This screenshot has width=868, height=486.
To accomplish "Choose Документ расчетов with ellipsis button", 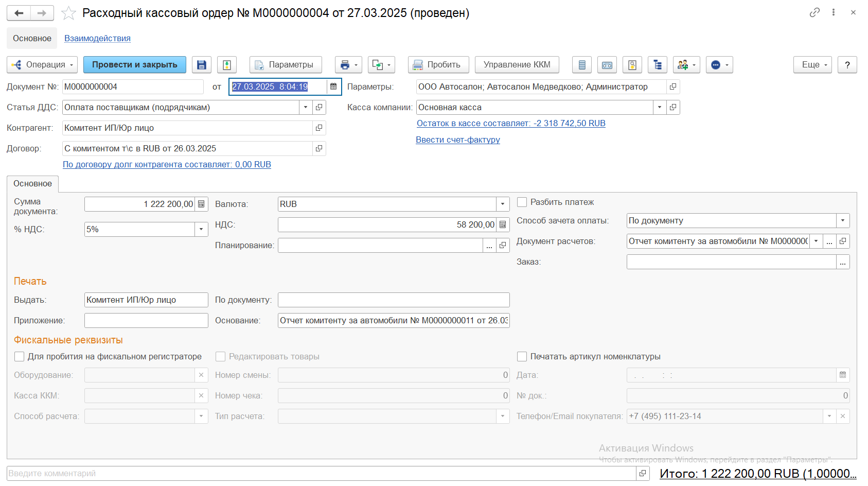I will pos(829,241).
